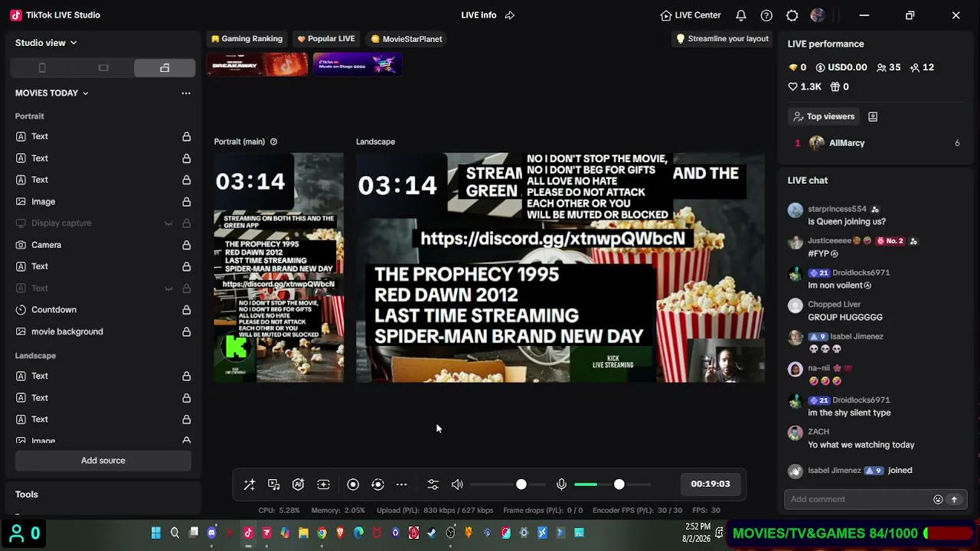The height and width of the screenshot is (551, 980).
Task: Mute the microphone icon
Action: click(x=561, y=484)
